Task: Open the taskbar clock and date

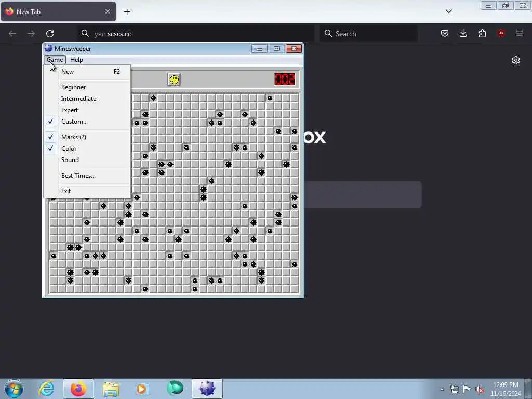Action: (x=506, y=389)
